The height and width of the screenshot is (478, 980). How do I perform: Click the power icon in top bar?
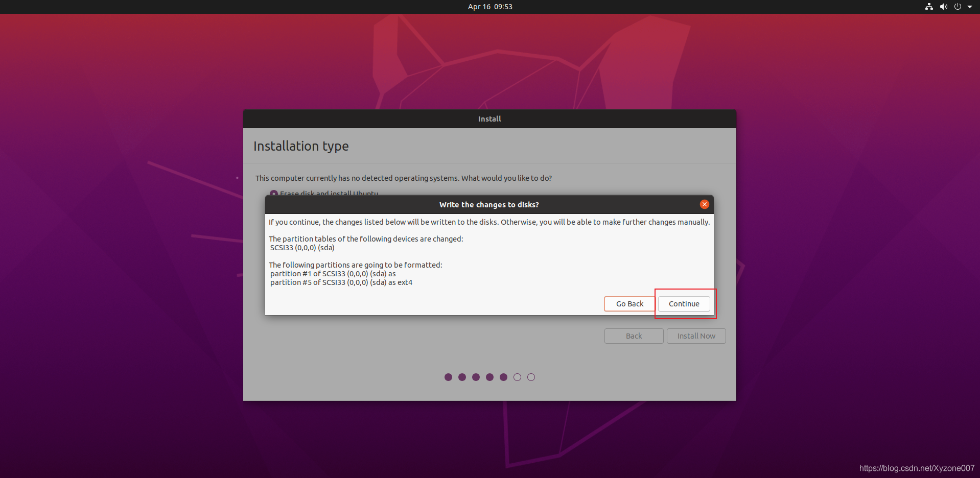[958, 7]
